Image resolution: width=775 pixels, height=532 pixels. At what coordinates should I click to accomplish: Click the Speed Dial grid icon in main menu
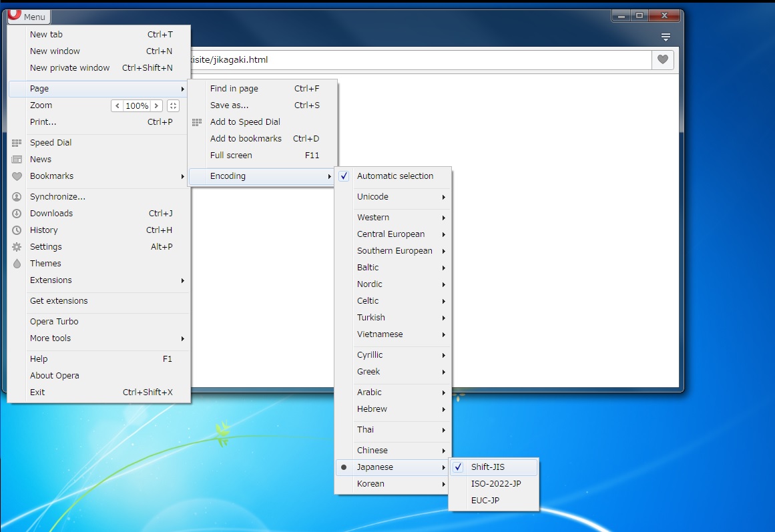tap(17, 143)
